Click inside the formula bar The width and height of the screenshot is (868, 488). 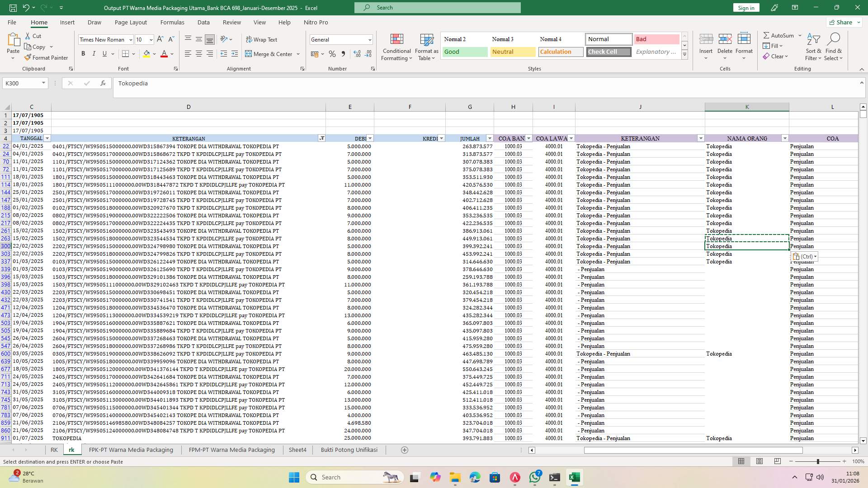(271, 83)
